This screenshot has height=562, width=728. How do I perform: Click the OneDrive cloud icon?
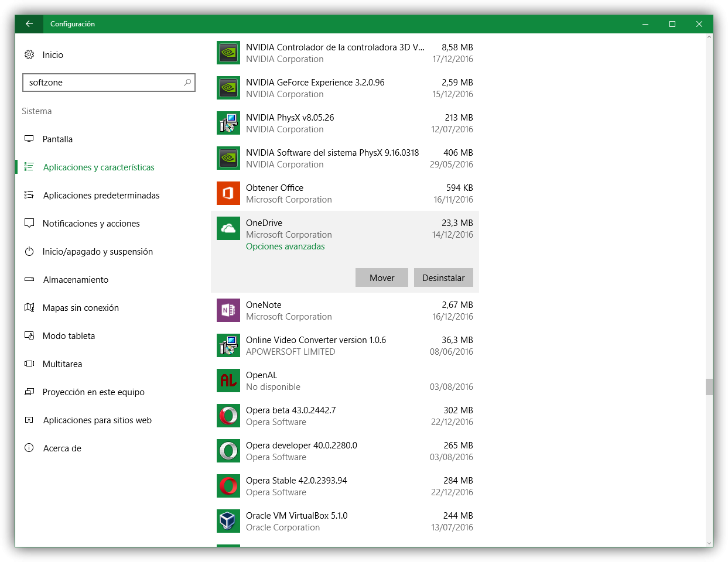tap(228, 228)
